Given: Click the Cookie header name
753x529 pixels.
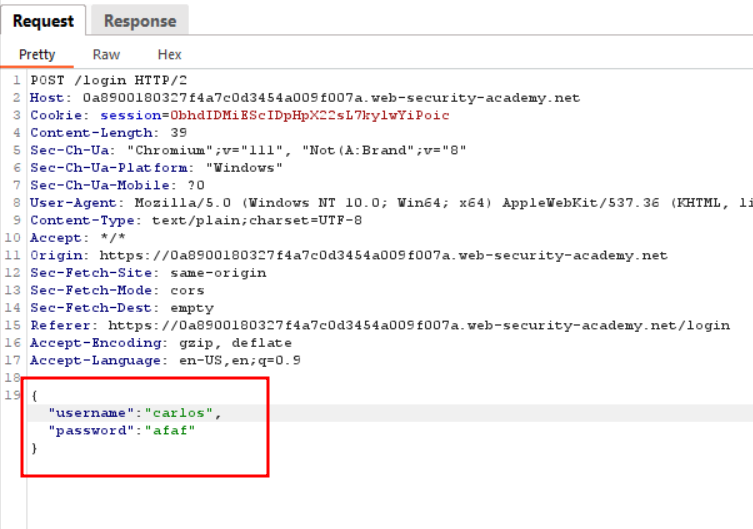Looking at the screenshot, I should [x=56, y=115].
